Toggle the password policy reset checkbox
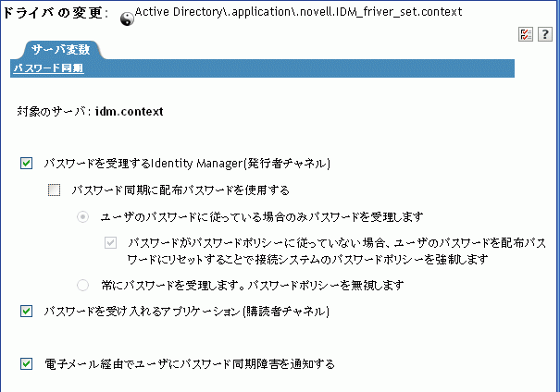The height and width of the screenshot is (392, 560). pyautogui.click(x=111, y=243)
